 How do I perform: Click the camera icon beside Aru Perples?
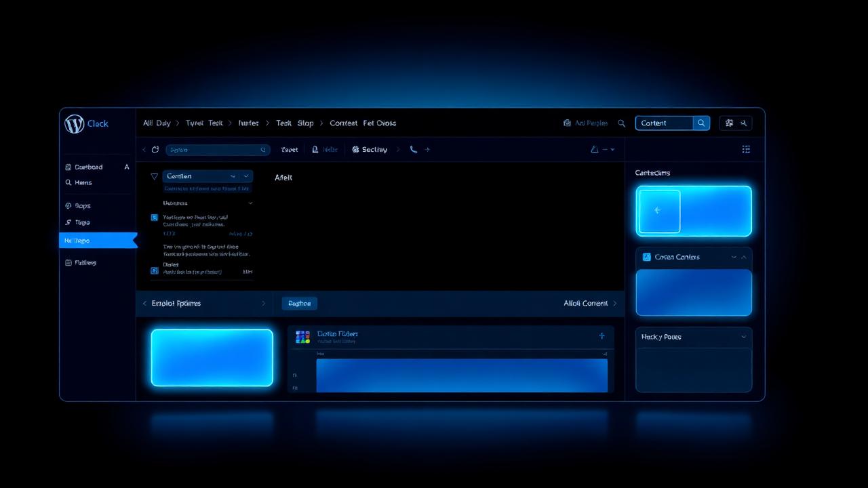pos(568,123)
